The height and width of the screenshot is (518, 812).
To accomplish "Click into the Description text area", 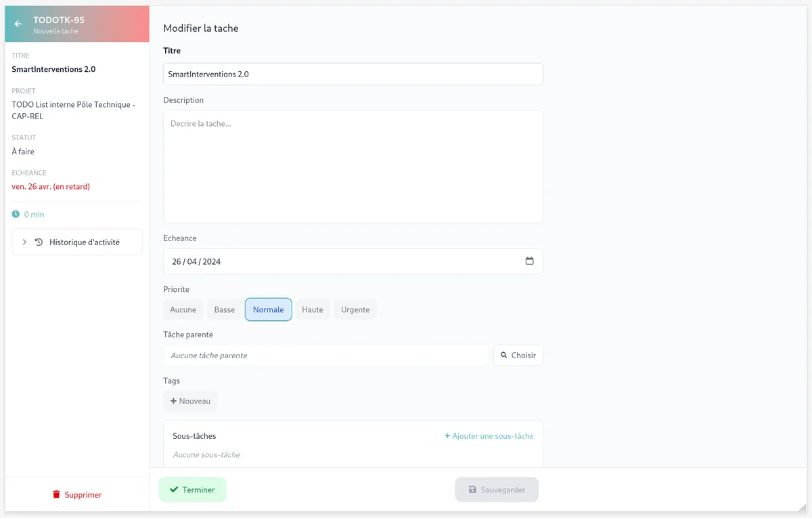I will tap(353, 167).
